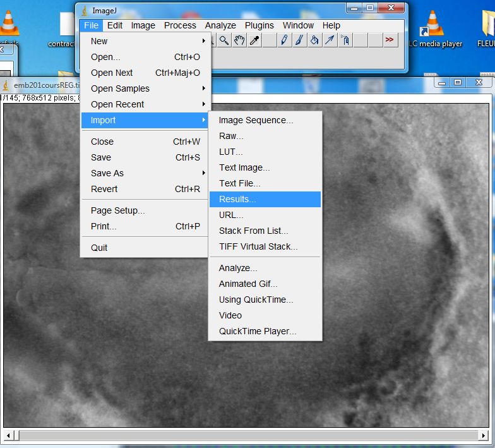Choose Quit from the File menu
Viewport: 495px width, 448px height.
click(100, 248)
